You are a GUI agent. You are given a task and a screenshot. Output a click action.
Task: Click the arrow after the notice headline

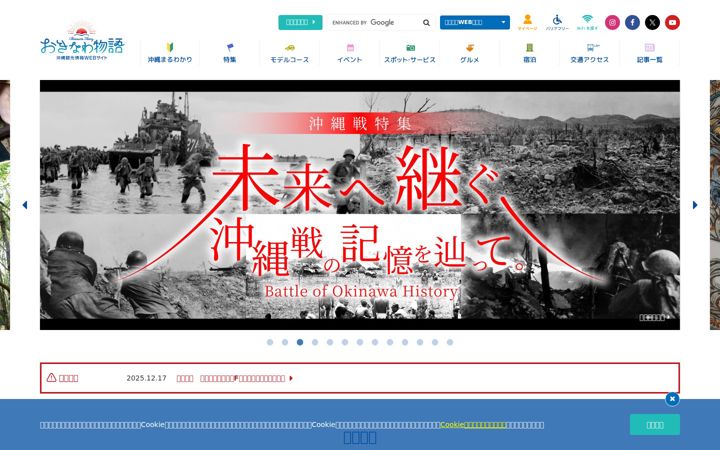pos(291,378)
